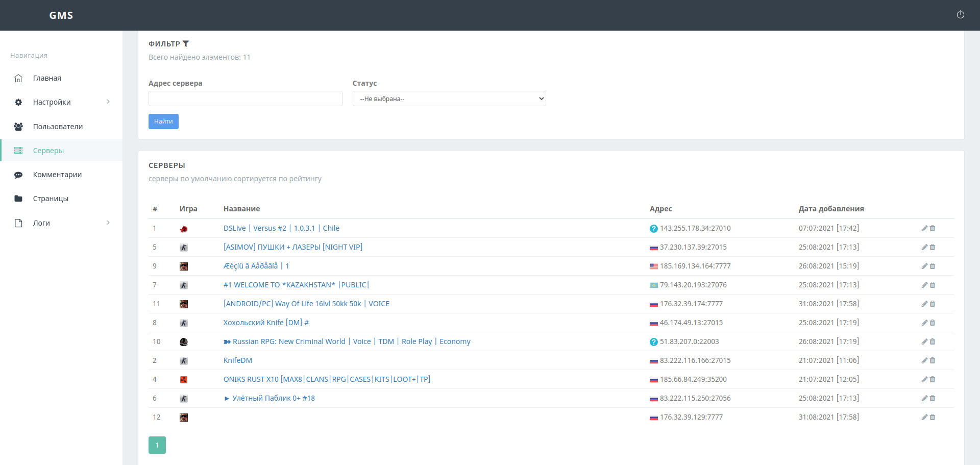This screenshot has width=980, height=465.
Task: Click the users icon beside Пользователи
Action: 18,127
